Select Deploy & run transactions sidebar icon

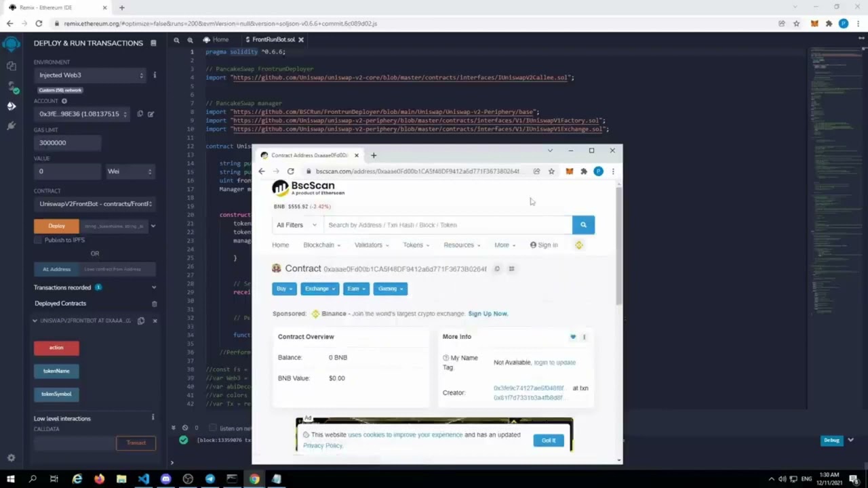coord(11,106)
